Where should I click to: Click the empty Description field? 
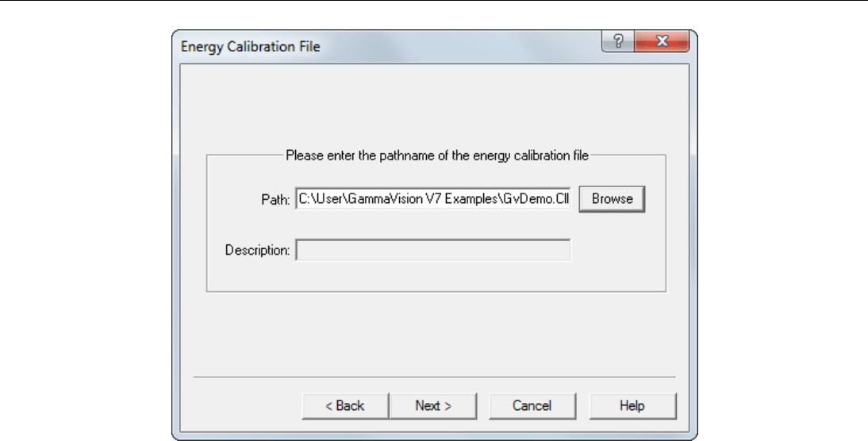pyautogui.click(x=432, y=251)
